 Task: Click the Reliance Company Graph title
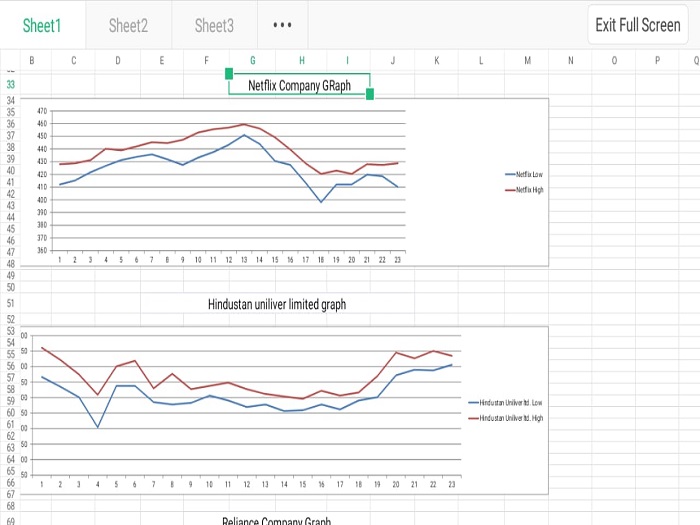[277, 520]
